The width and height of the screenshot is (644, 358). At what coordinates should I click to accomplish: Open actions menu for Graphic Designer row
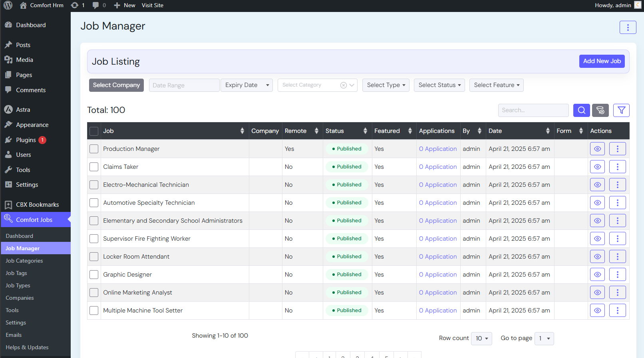pyautogui.click(x=617, y=275)
